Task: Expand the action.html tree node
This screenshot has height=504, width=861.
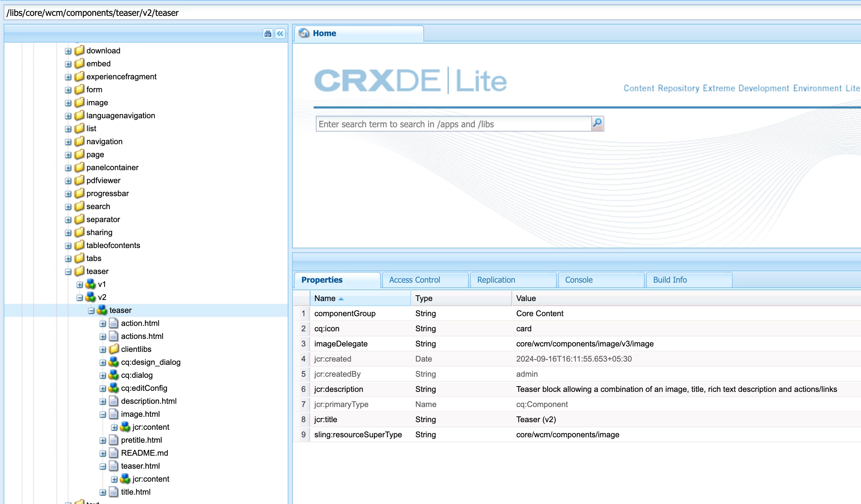Action: (x=103, y=323)
